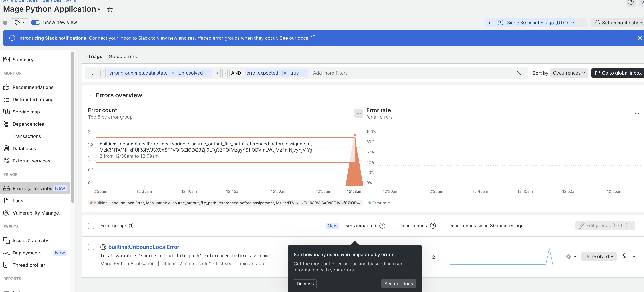Favorite the app with the star icon

tap(110, 9)
